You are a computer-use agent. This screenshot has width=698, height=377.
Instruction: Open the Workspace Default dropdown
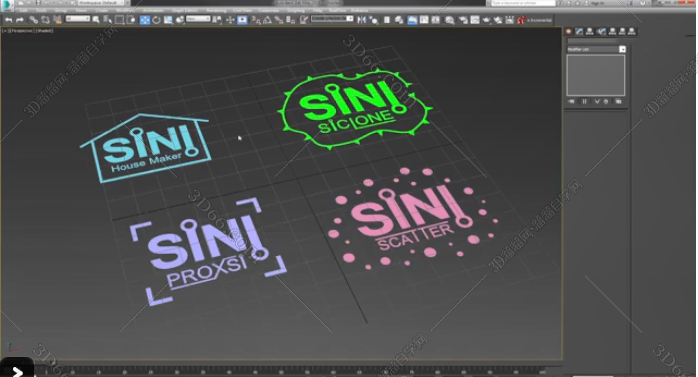[101, 3]
